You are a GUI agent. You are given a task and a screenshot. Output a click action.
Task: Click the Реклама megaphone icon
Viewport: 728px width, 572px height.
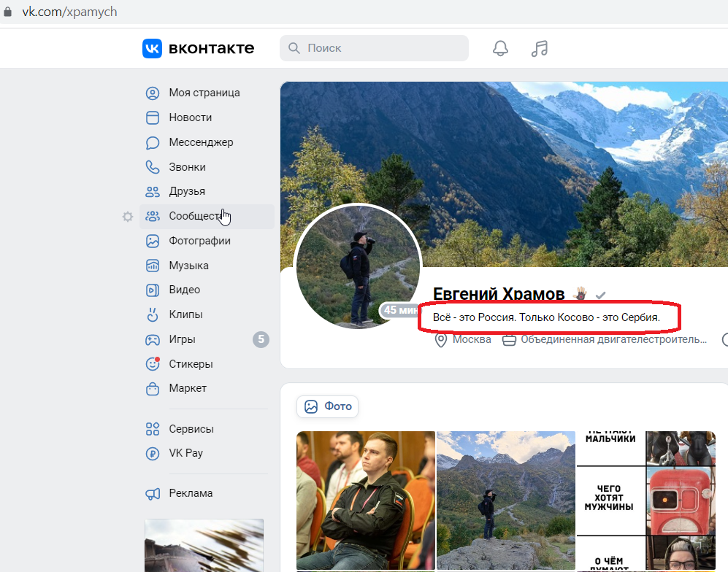[153, 494]
